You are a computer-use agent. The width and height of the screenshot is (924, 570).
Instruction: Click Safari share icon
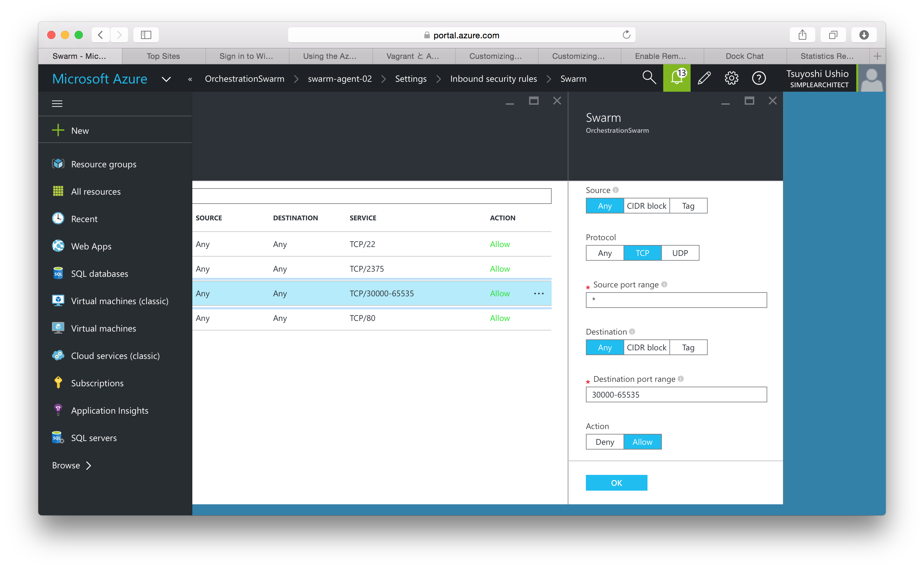click(802, 35)
